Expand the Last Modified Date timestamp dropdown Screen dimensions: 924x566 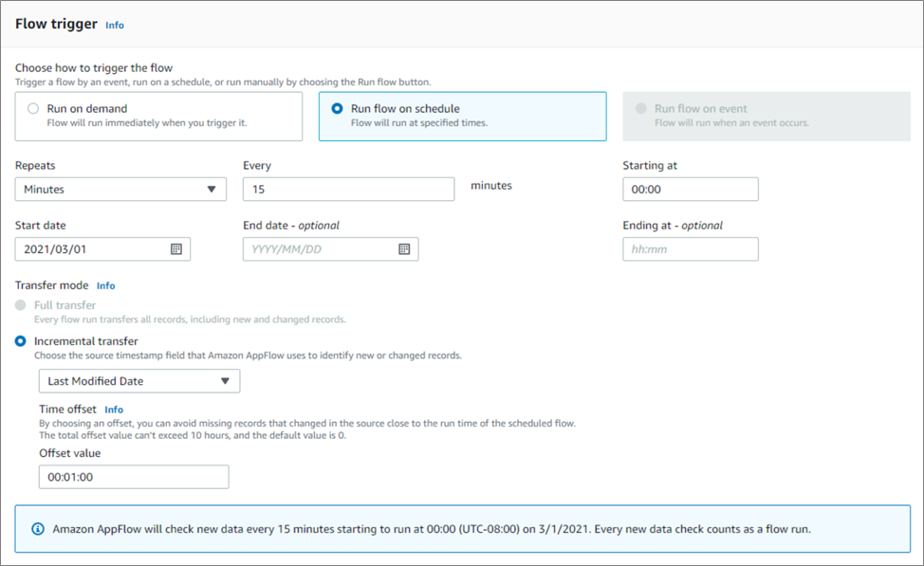(139, 381)
